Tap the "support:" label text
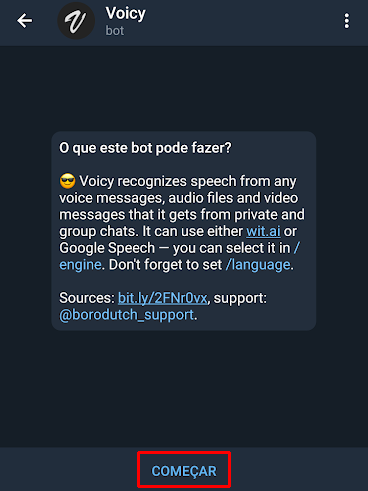The width and height of the screenshot is (368, 491). [240, 298]
